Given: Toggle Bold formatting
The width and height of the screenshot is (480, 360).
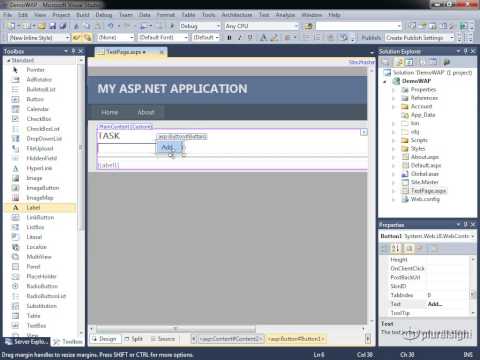Looking at the screenshot, I should point(229,38).
